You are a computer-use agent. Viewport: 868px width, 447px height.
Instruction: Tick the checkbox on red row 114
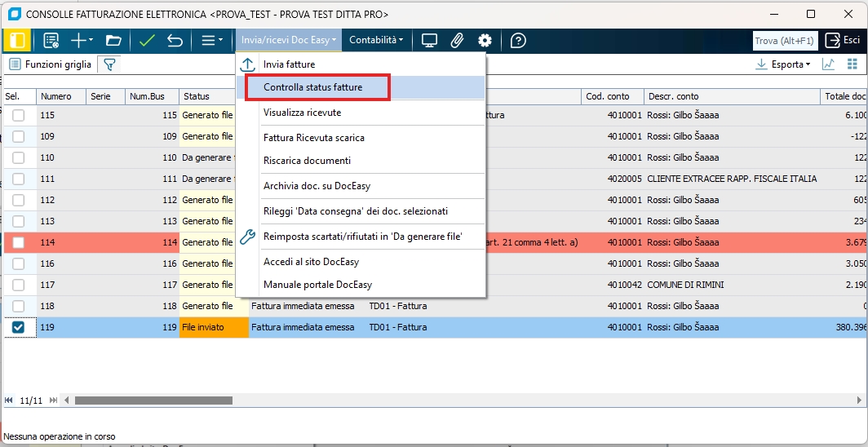[x=18, y=243]
